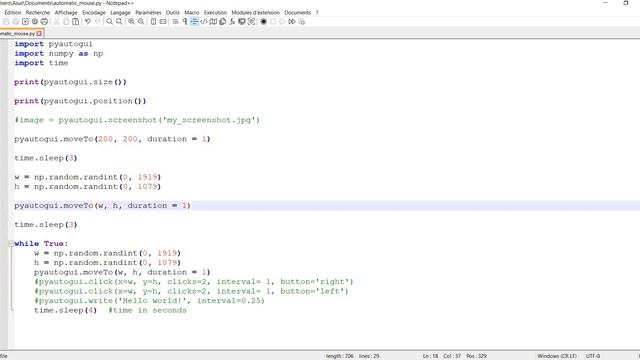Run macro multiple times fast-forward icon

(292, 22)
